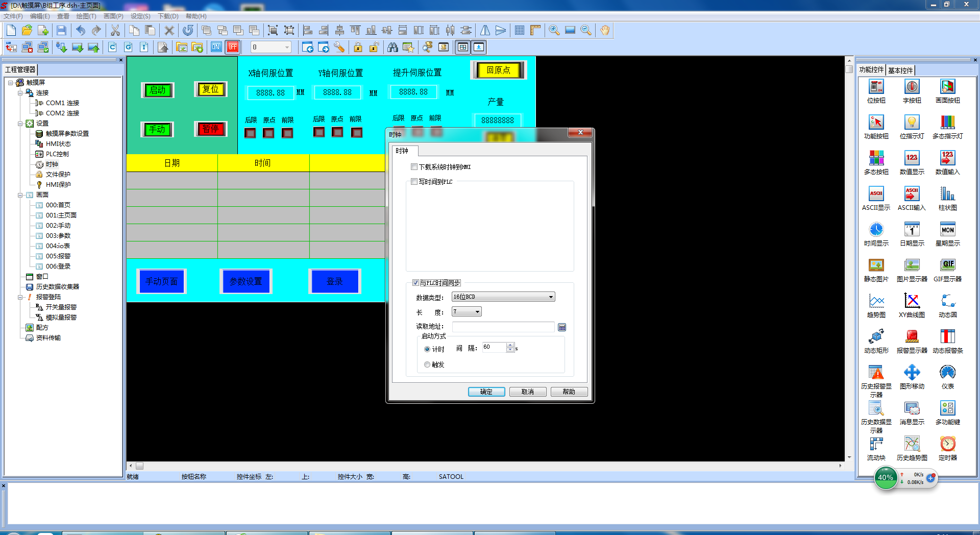Select the 柱状图 bar chart control
This screenshot has width=980, height=535.
[x=947, y=194]
